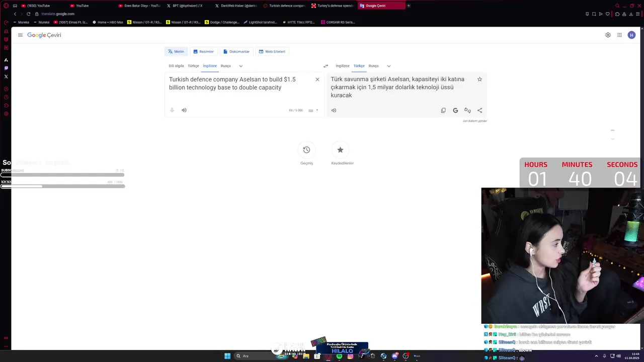Open X (Twitter) in browser sidebar
The width and height of the screenshot is (644, 362).
tap(6, 76)
